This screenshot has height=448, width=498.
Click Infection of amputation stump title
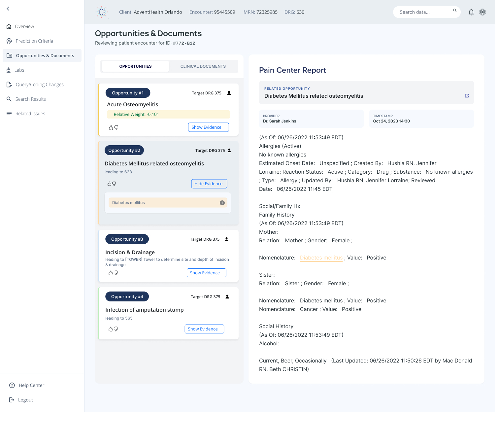click(144, 310)
